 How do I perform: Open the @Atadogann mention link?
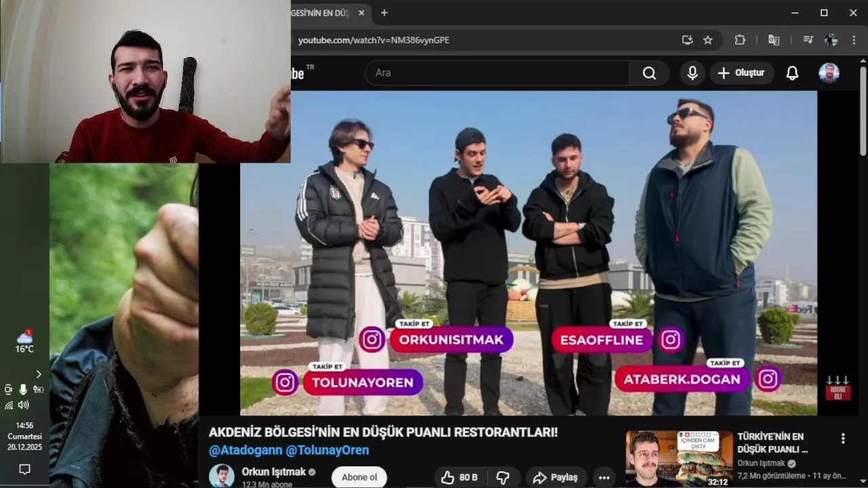tap(245, 450)
